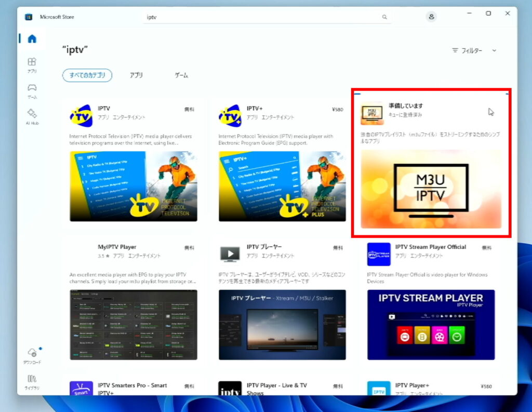This screenshot has height=412, width=532.
Task: Click the search magnifier icon
Action: [x=384, y=17]
